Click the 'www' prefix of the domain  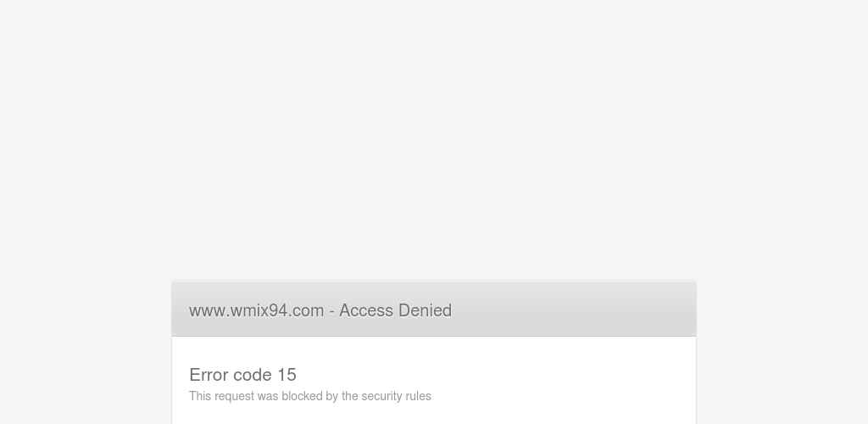click(208, 311)
